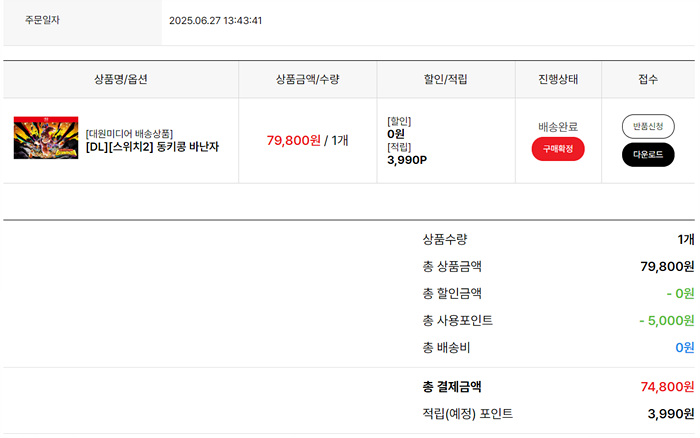
Task: Click the 할인/적립 column header
Action: pyautogui.click(x=446, y=79)
